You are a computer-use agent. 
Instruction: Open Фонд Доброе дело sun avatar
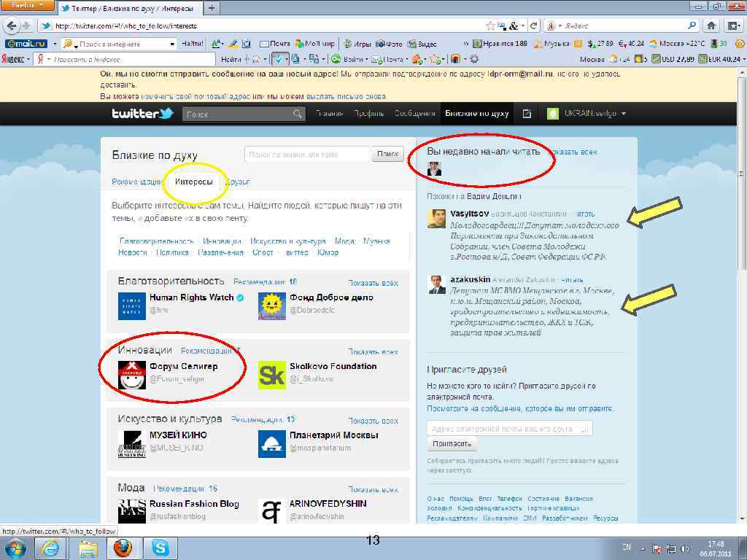pos(271,306)
